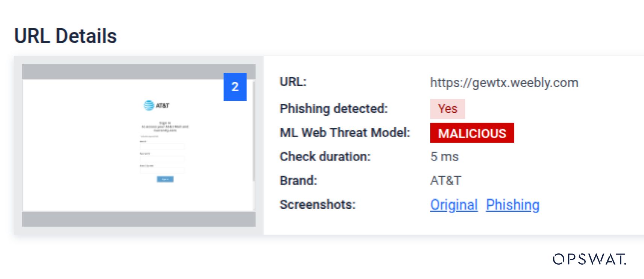The image size is (644, 279).
Task: Open the Original screenshot link
Action: coord(454,205)
